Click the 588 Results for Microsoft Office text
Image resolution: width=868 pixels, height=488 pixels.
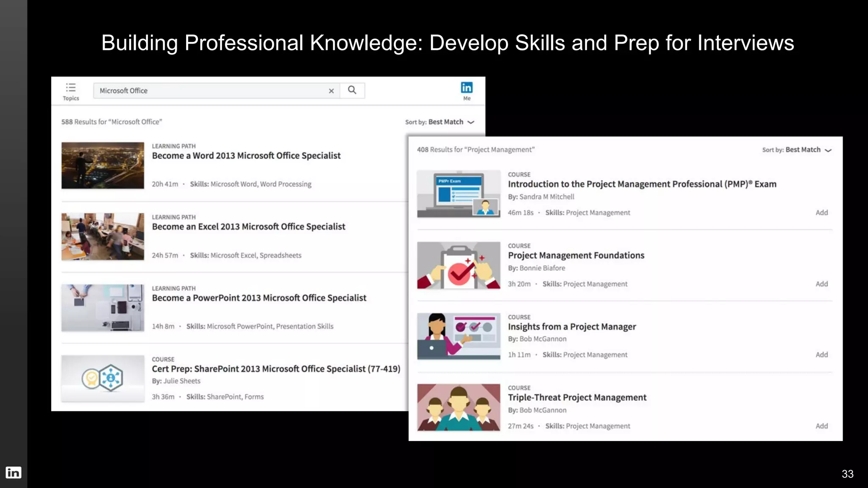click(x=111, y=122)
